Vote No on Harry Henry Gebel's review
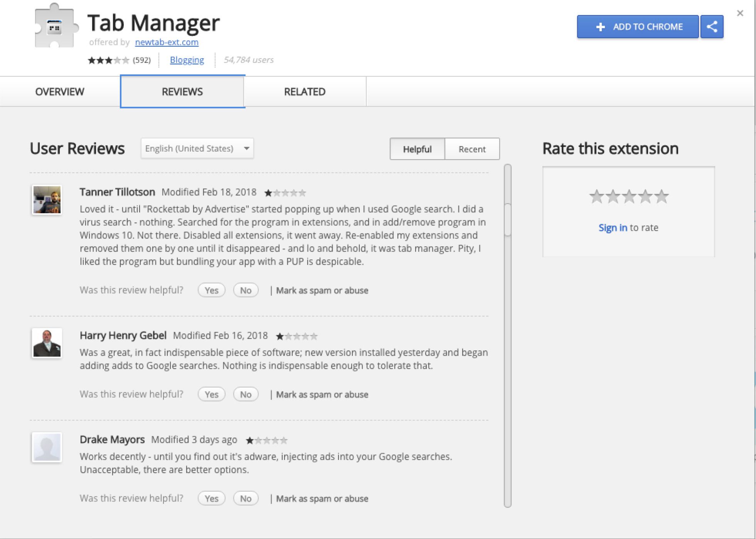 point(246,394)
